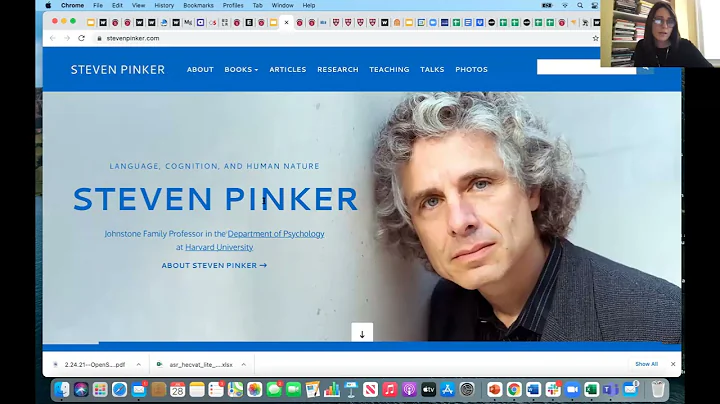Open the Window menu
This screenshot has height=404, width=720.
282,6
